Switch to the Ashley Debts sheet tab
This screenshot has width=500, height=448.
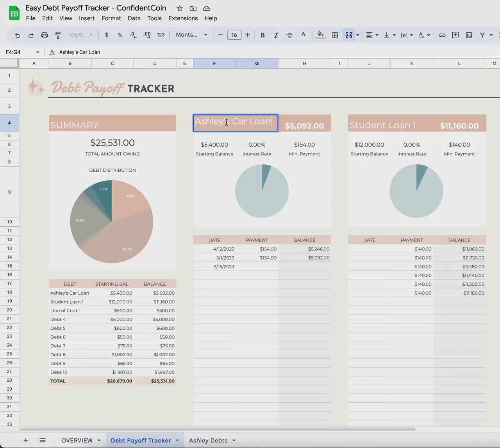pos(208,440)
